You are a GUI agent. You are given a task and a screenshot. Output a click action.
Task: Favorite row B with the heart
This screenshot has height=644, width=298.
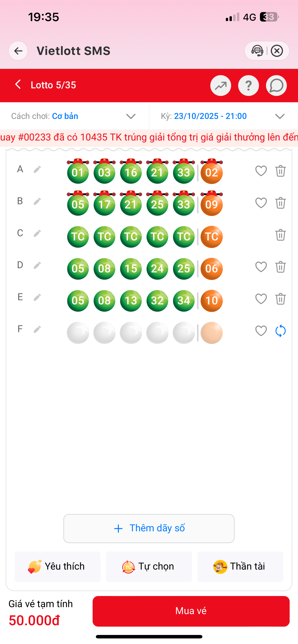(x=261, y=203)
